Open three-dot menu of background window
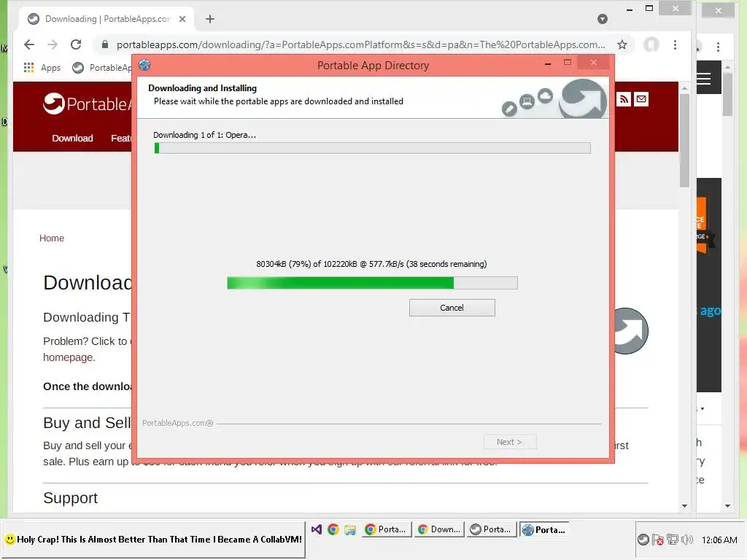Screen dimensions: 747x560 pos(718,47)
